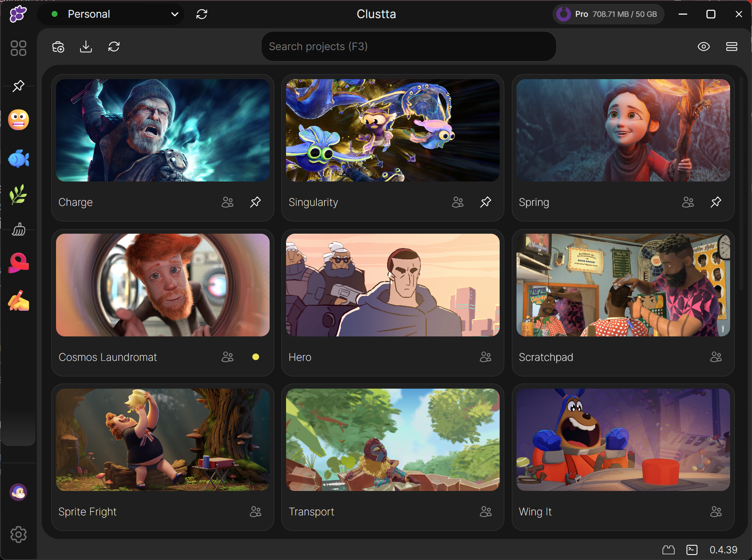Click the yellow status dot on Cosmos Laundromat

[256, 357]
